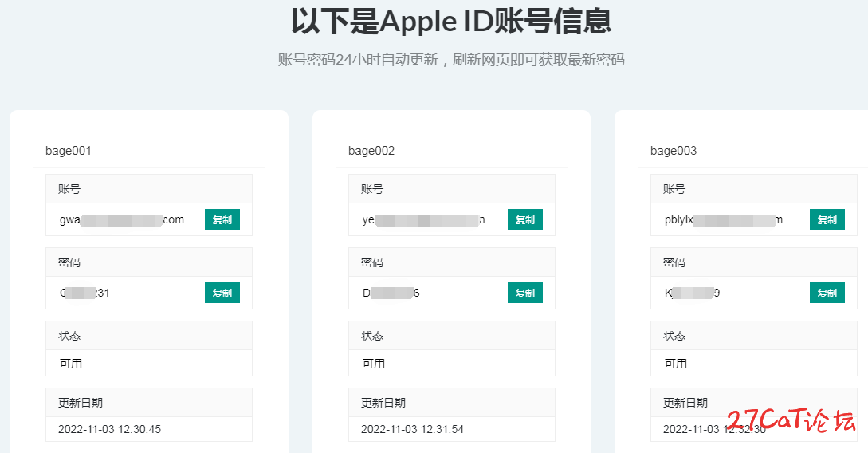Click the 账号 label in bage001 card
Viewport: 868px width, 453px height.
[69, 189]
